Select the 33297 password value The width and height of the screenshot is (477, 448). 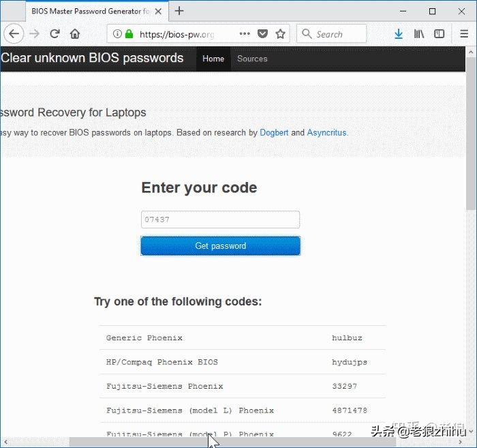pos(344,386)
